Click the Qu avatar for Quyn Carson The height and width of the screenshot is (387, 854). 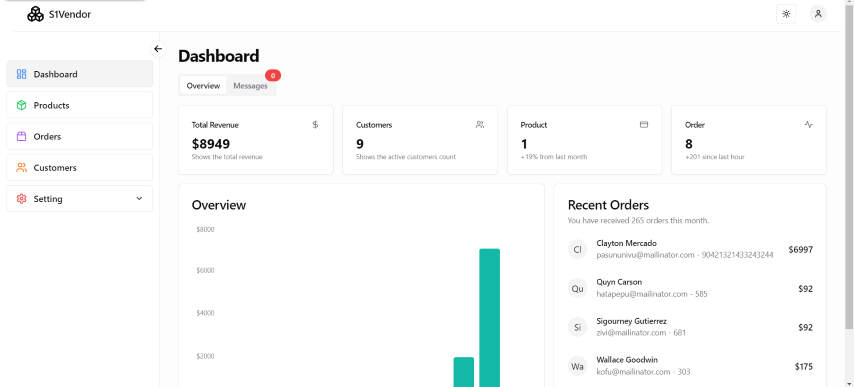[577, 288]
